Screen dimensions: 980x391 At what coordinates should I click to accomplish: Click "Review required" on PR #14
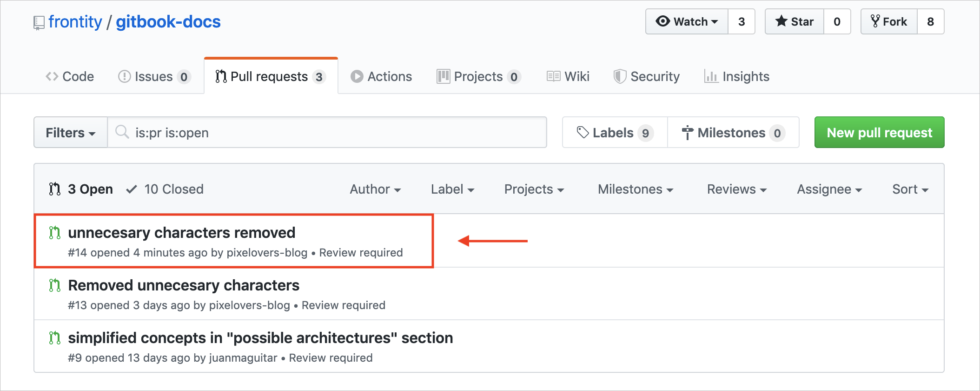(361, 253)
